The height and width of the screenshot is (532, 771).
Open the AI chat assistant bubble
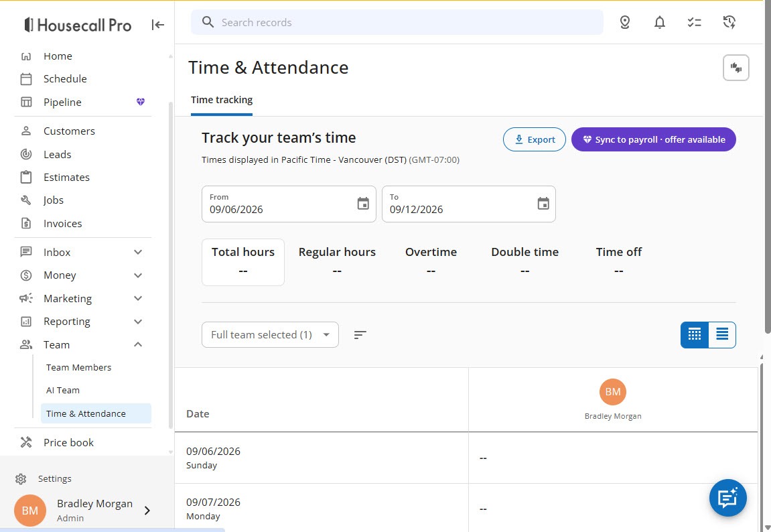[x=727, y=498]
